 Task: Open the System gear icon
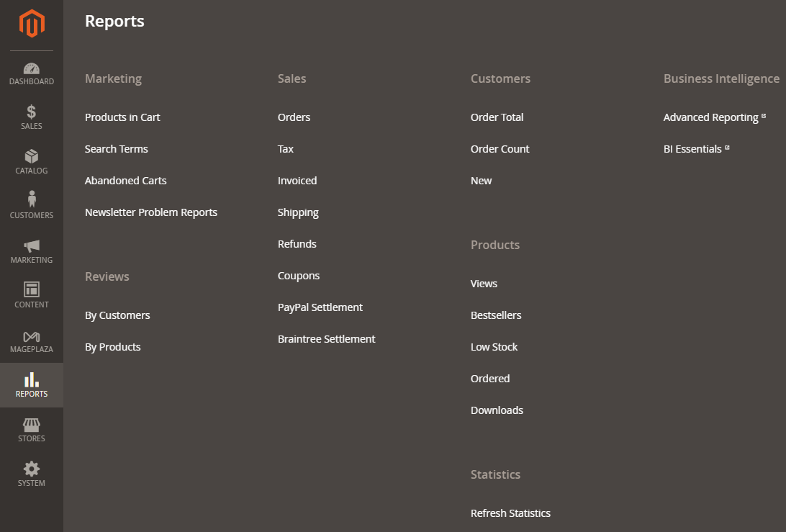tap(32, 469)
